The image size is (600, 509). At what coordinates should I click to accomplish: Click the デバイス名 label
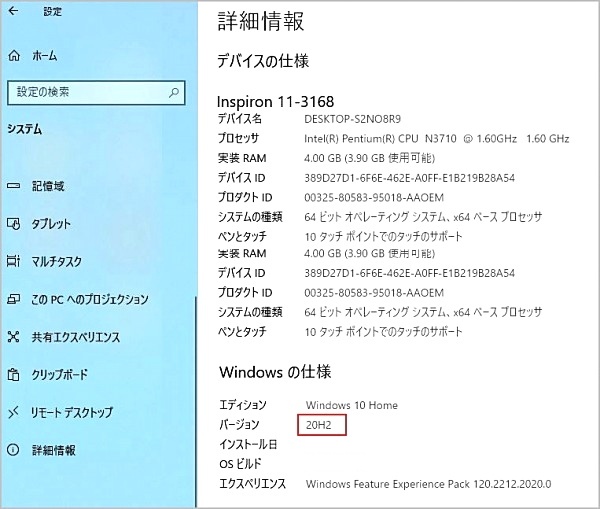(240, 119)
